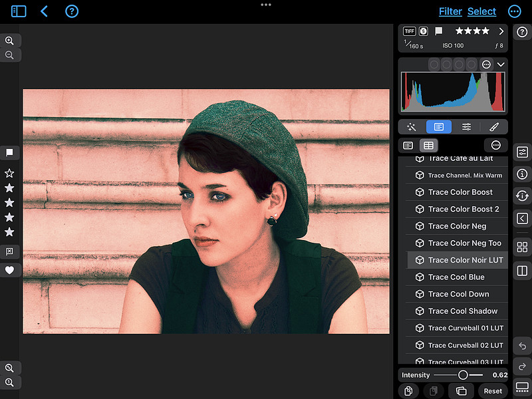
Task: Switch to the presets list tab
Action: point(439,127)
